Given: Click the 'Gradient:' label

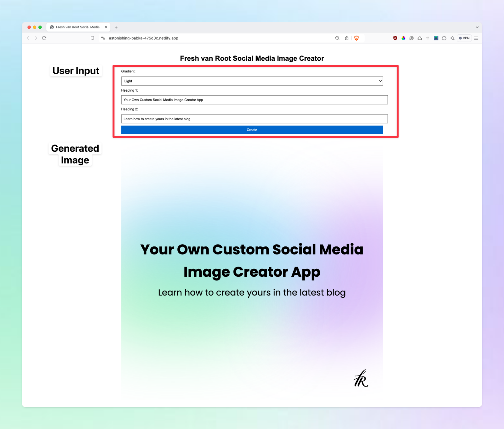Looking at the screenshot, I should (128, 71).
